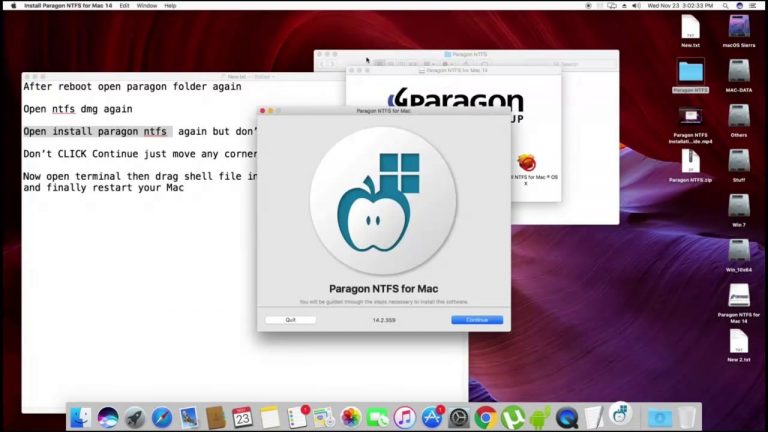Open the Install Paragon NTFS for Mac 14 menu
Screen dimensions: 768x432
click(68, 5)
